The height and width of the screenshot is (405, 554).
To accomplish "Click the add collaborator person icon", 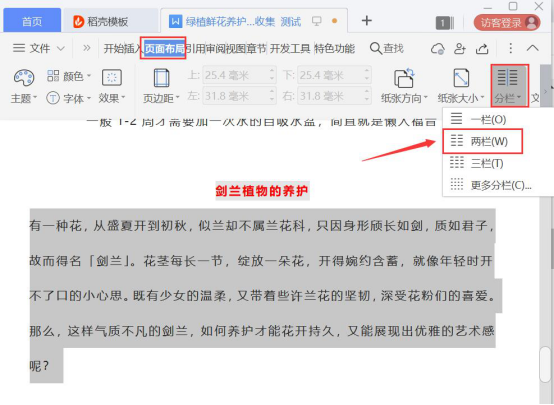I will 460,48.
